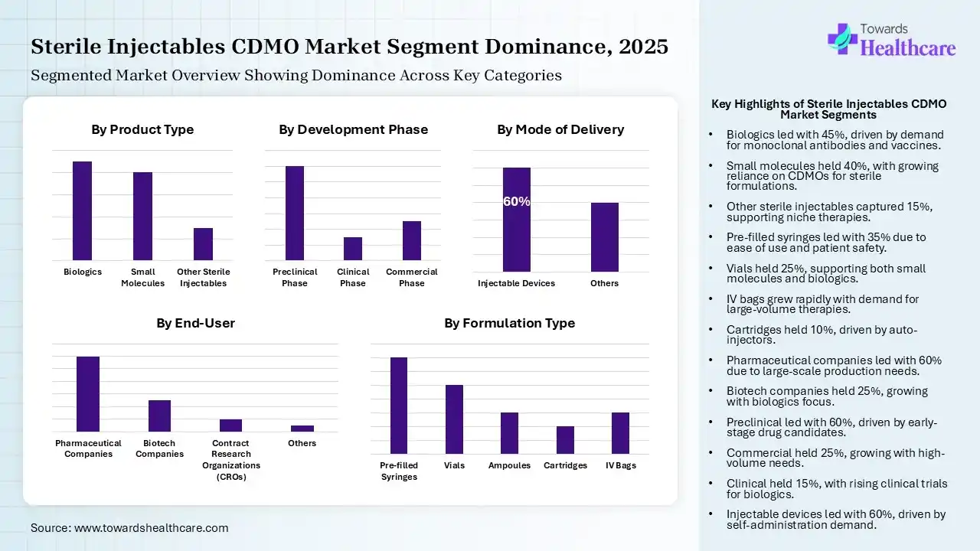Select the Others bar in Mode of Delivery chart
The height and width of the screenshot is (551, 980).
coord(604,236)
